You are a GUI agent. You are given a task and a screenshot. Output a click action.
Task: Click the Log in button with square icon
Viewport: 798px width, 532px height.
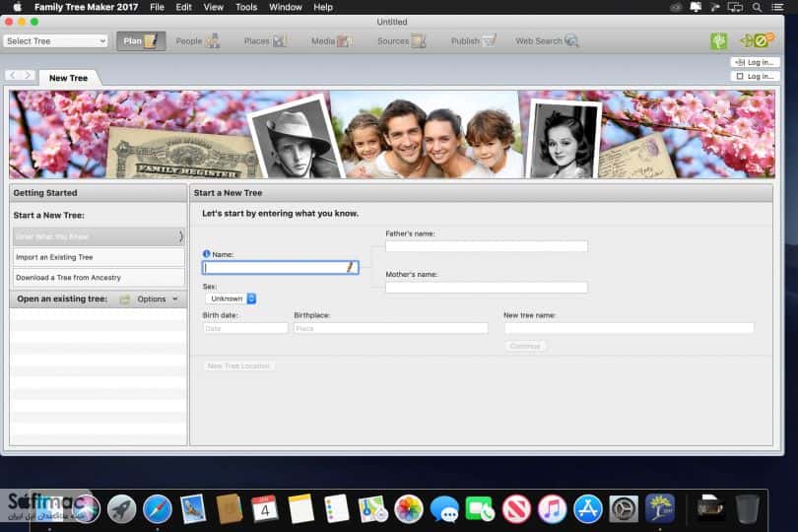point(756,76)
